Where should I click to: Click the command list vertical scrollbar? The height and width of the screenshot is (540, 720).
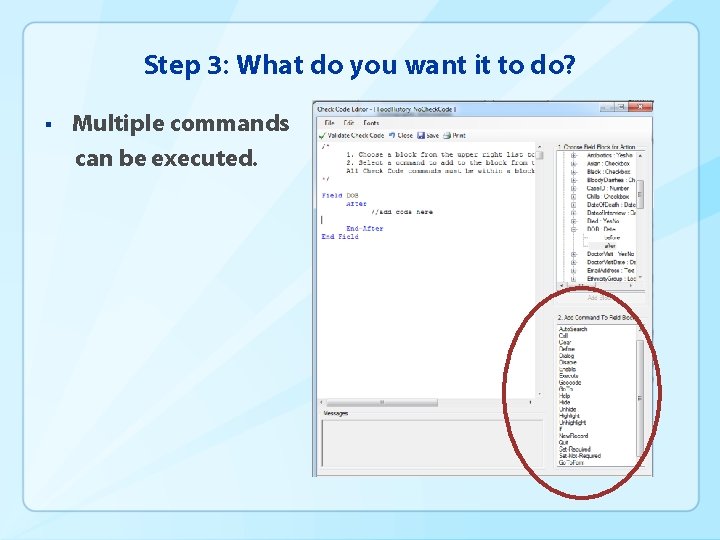[x=640, y=398]
